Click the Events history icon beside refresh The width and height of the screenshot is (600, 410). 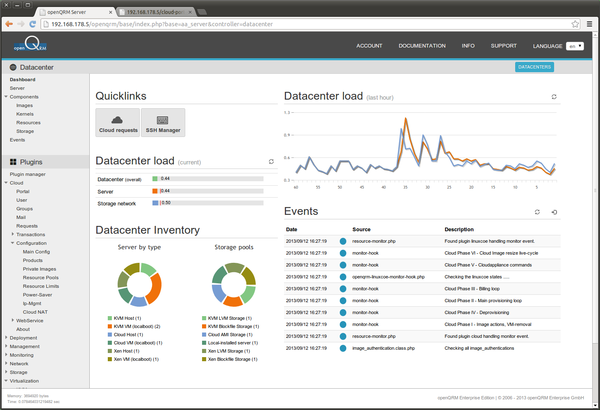[554, 212]
